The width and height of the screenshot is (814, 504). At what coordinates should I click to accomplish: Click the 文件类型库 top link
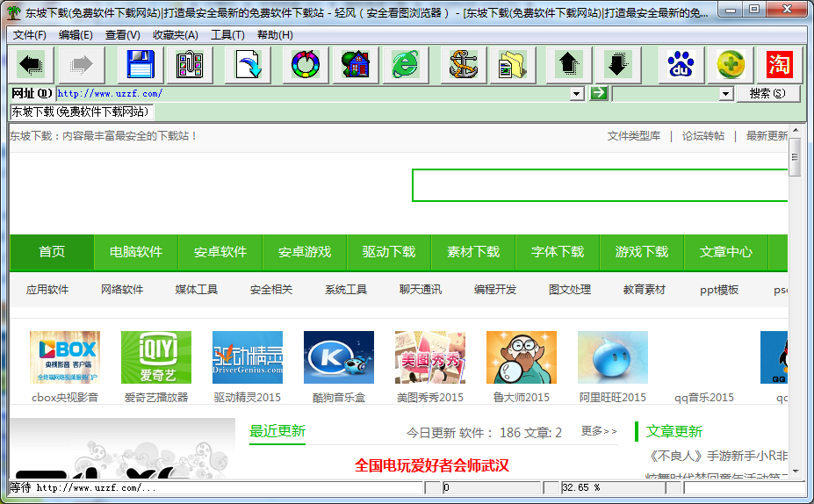pos(634,136)
